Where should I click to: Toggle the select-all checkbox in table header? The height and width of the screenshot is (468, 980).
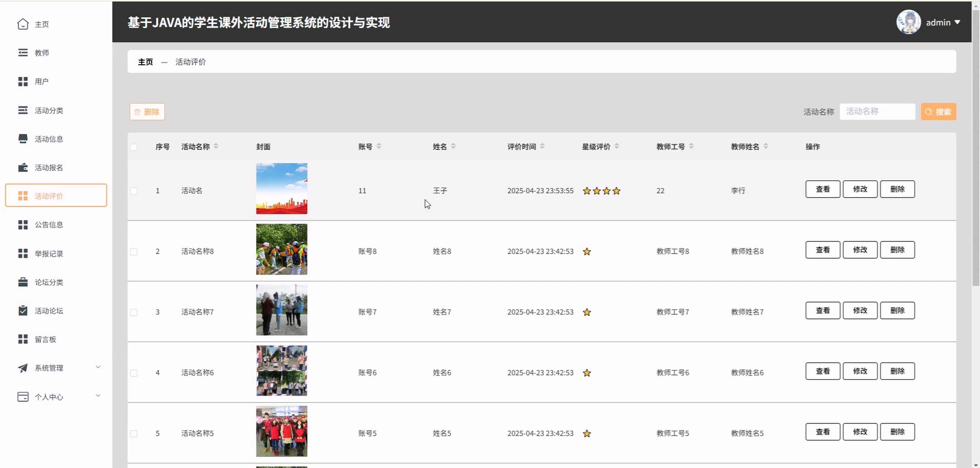pyautogui.click(x=134, y=147)
